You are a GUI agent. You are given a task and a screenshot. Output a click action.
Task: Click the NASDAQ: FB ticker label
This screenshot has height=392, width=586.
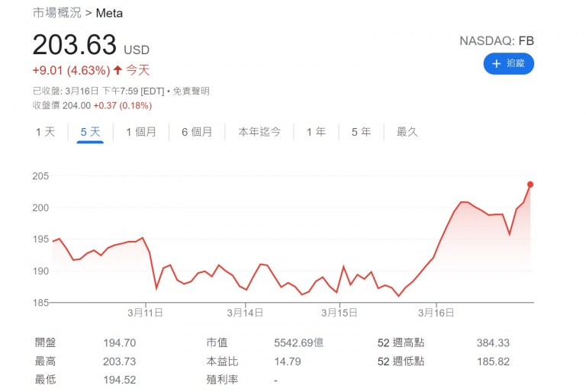coord(497,40)
